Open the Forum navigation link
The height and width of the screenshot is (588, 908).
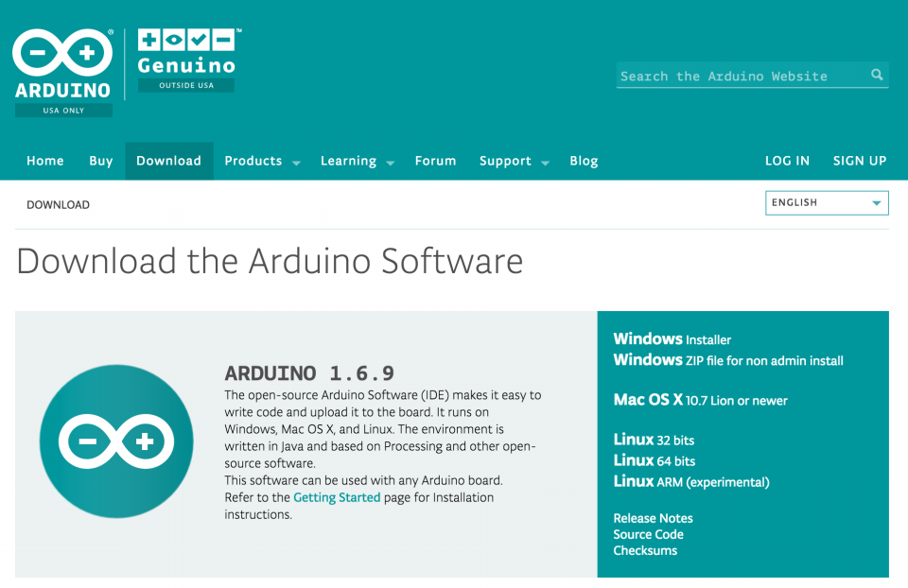point(435,161)
